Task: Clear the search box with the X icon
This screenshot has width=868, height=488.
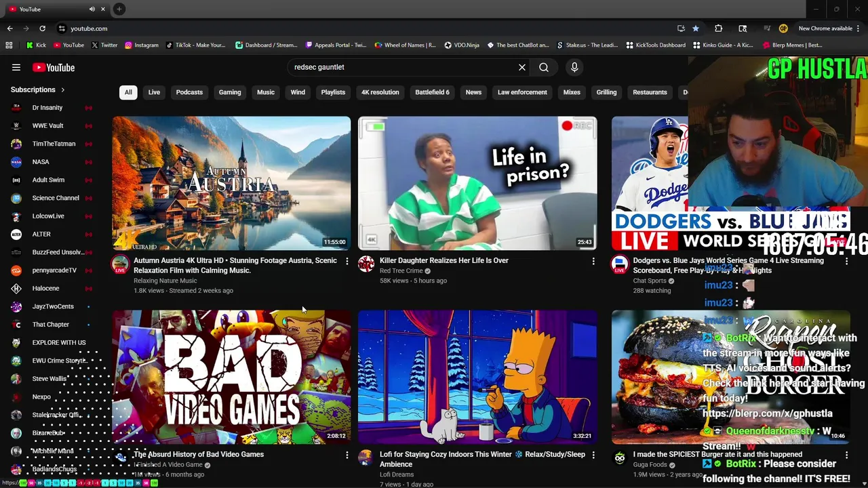Action: point(522,67)
